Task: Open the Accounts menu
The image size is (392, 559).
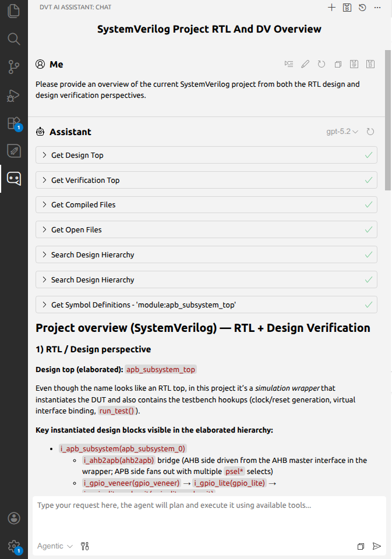Action: click(14, 518)
